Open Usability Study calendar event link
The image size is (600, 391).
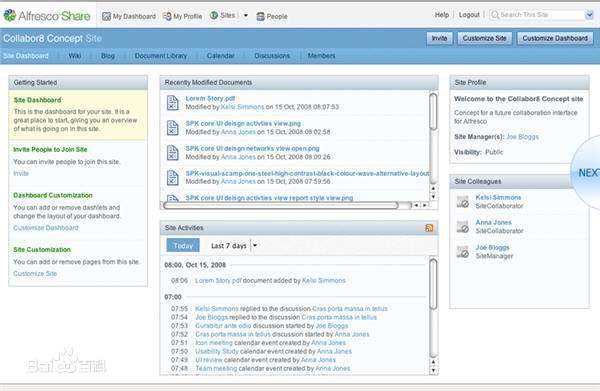tap(217, 351)
